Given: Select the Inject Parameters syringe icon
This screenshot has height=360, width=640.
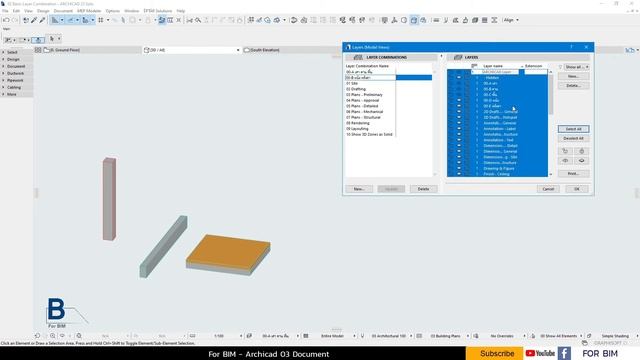Looking at the screenshot, I should coord(42,20).
